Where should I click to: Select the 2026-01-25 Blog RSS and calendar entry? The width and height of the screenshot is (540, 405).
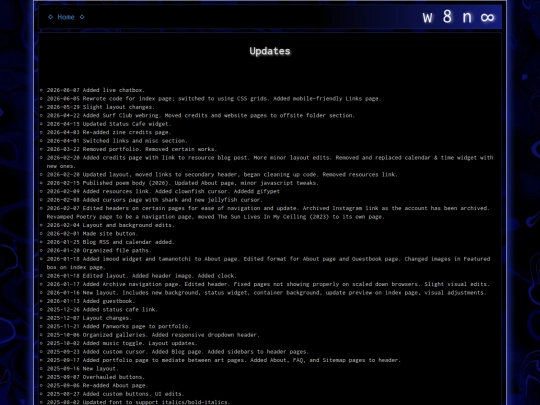(111, 242)
